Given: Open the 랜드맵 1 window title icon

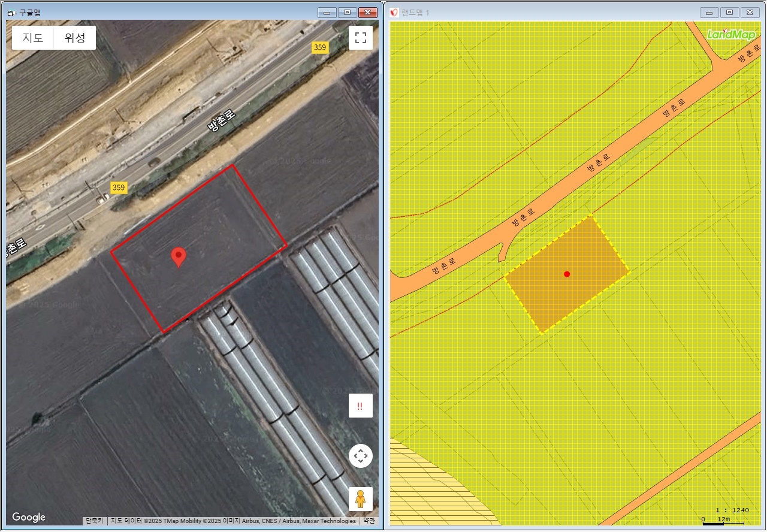Looking at the screenshot, I should pos(394,12).
